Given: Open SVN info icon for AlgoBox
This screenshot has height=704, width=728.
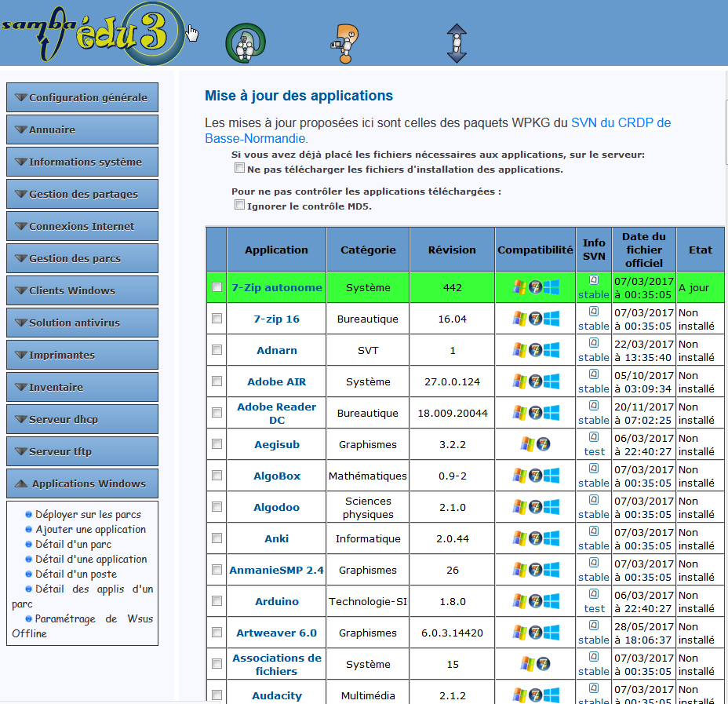Looking at the screenshot, I should pyautogui.click(x=594, y=468).
